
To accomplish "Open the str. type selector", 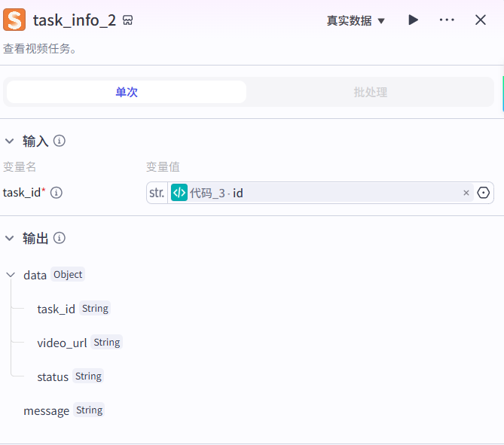I will pos(157,193).
